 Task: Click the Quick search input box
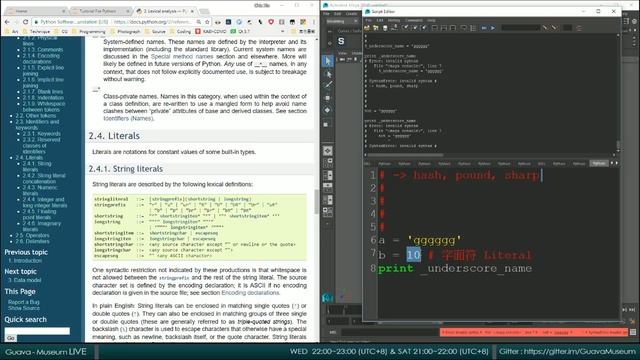pos(37,331)
